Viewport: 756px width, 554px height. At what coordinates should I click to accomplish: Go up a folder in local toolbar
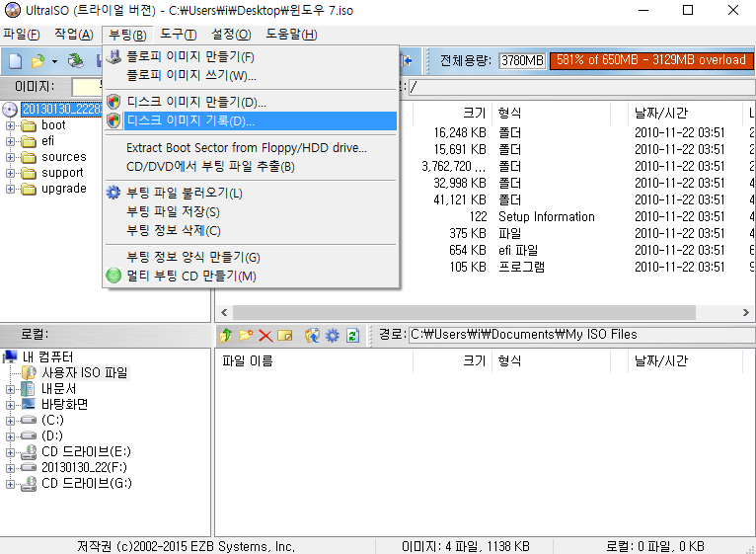point(225,335)
